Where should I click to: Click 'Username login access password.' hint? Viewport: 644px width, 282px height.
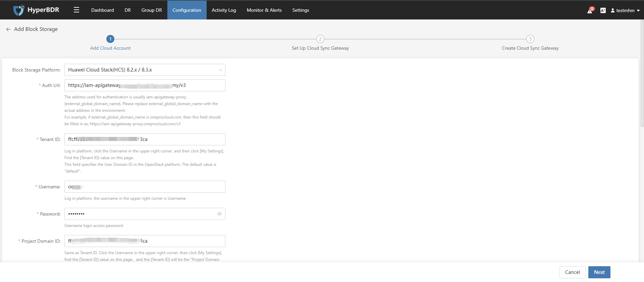point(94,226)
